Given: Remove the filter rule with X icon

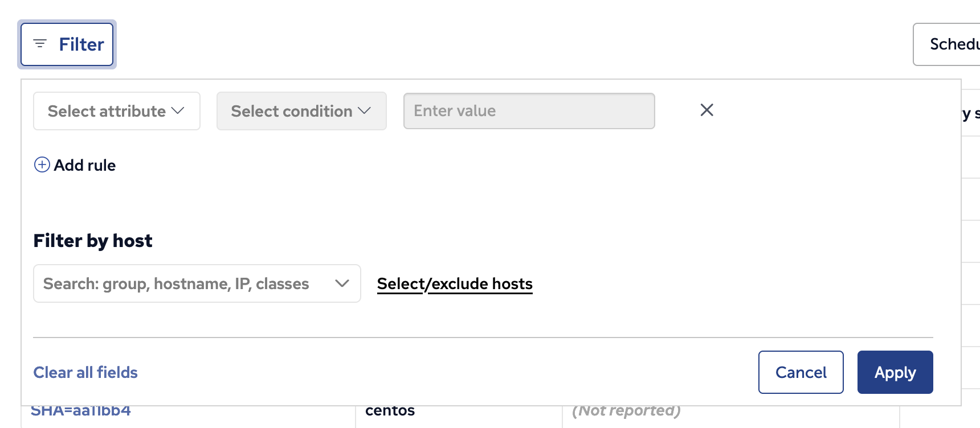Looking at the screenshot, I should tap(707, 110).
